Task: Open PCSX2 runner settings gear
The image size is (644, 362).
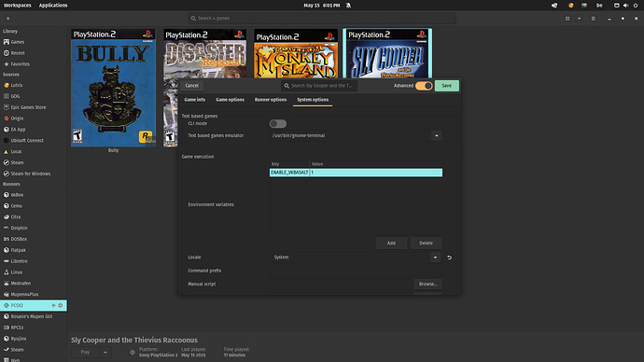Action: pyautogui.click(x=61, y=305)
